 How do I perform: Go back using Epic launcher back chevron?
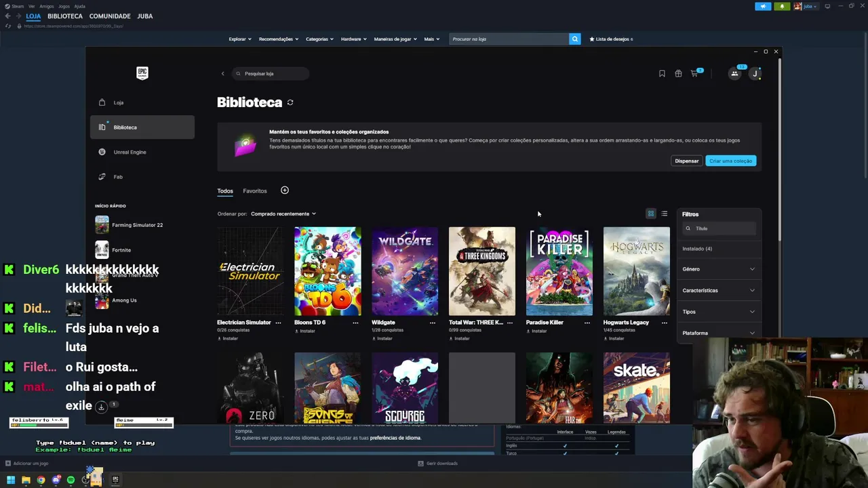click(x=222, y=73)
